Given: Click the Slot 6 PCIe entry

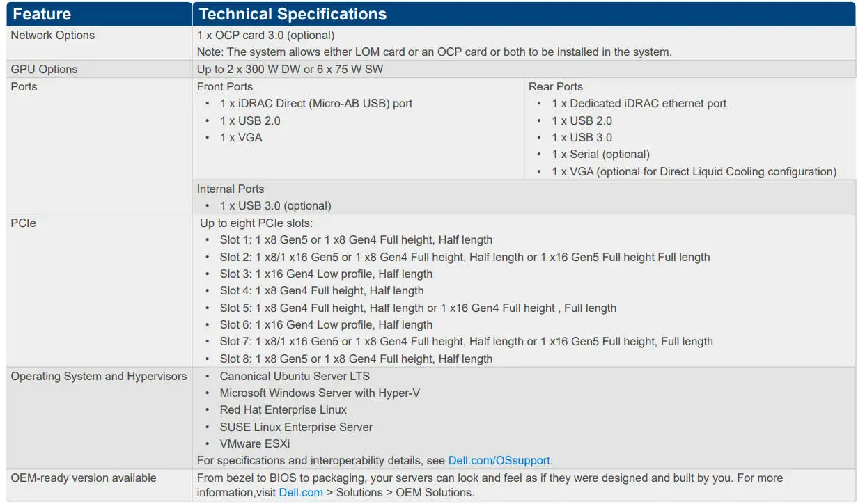Looking at the screenshot, I should [x=326, y=325].
